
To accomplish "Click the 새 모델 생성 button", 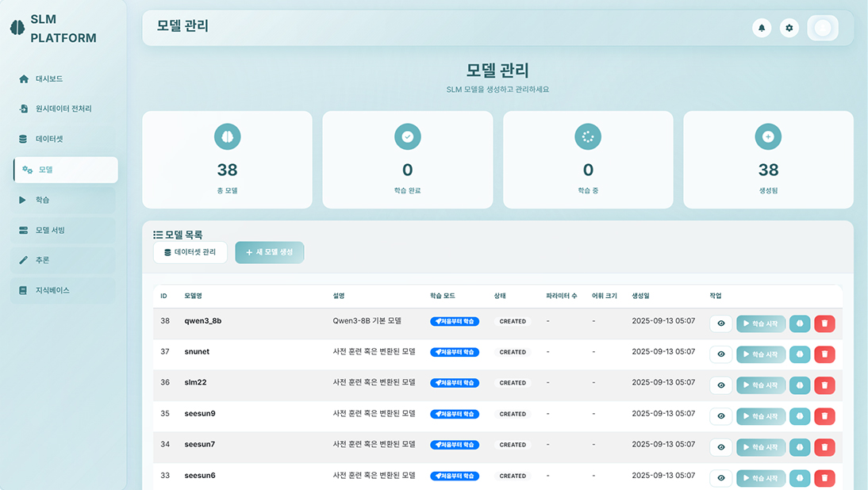I will 269,252.
